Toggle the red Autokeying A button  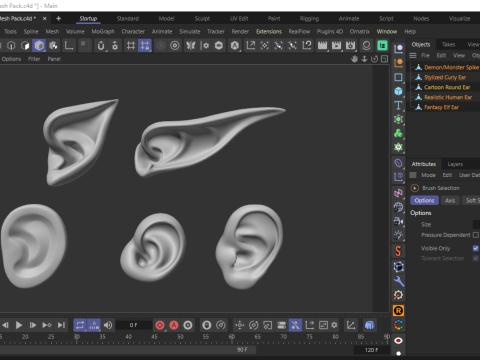point(174,325)
